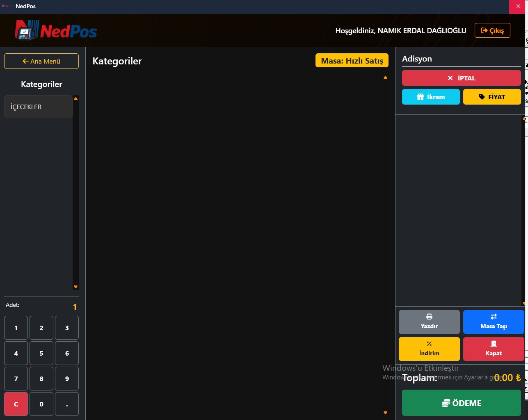The image size is (528, 420).
Task: Tap keypad digit 6
Action: click(67, 353)
